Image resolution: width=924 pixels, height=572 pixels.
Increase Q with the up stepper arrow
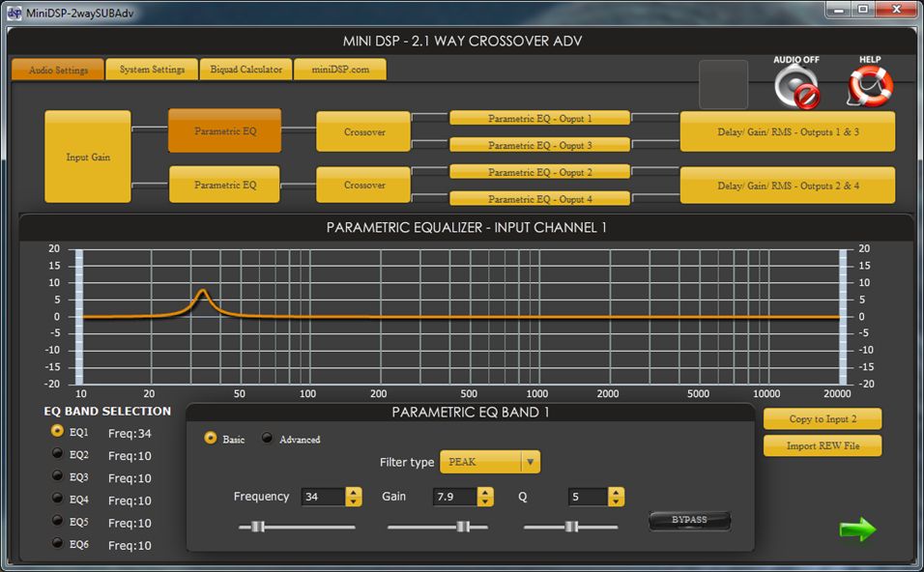point(616,492)
